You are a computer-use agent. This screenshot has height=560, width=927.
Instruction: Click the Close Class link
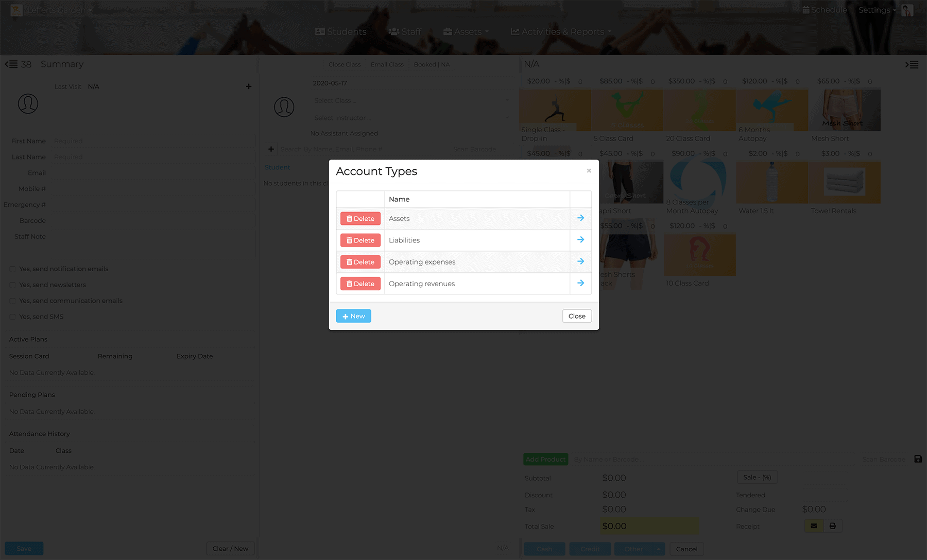[x=345, y=65]
